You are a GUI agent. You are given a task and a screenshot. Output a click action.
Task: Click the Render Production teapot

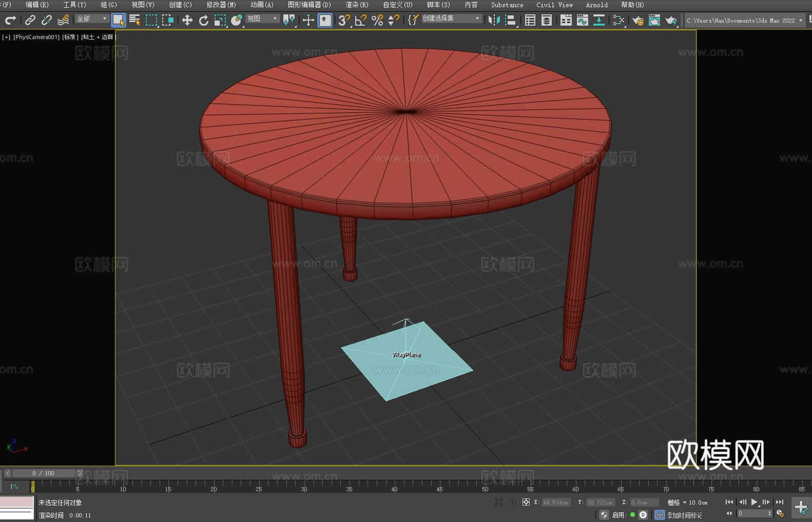pyautogui.click(x=671, y=20)
